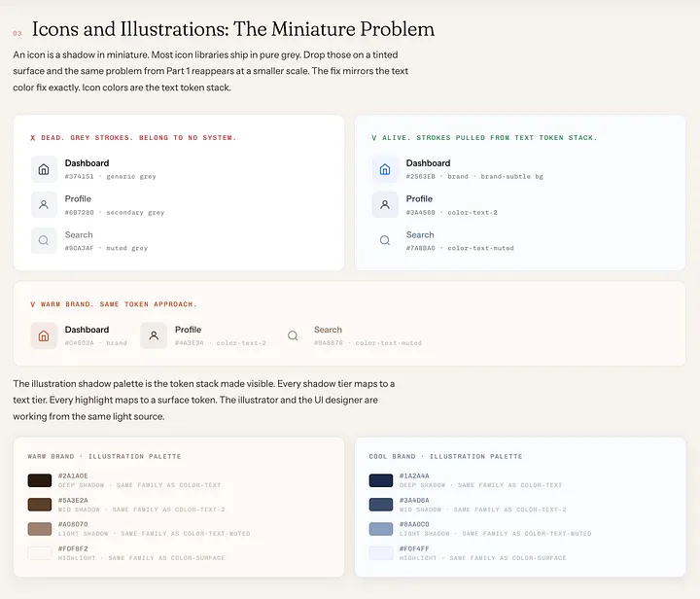700x599 pixels.
Task: Select the #2A1A0E deep shadow swatch
Action: click(x=40, y=480)
